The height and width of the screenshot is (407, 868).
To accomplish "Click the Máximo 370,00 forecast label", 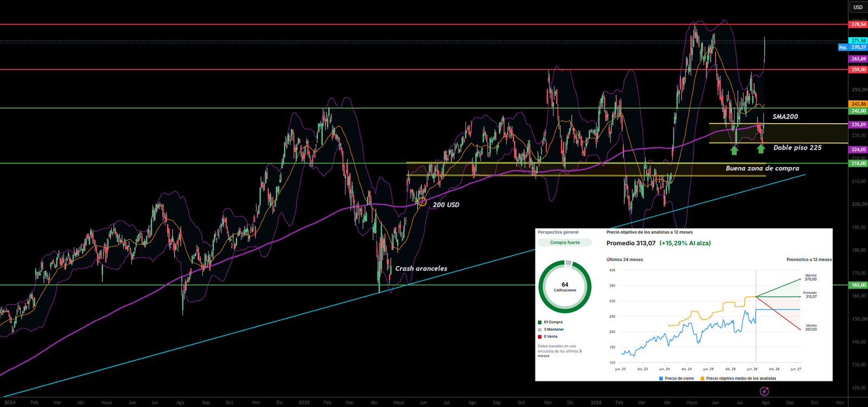I will pyautogui.click(x=810, y=277).
